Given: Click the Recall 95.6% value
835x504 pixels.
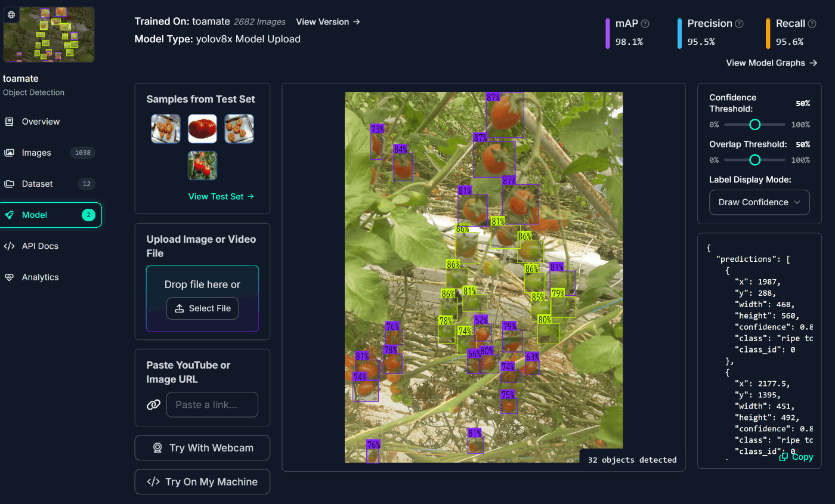Looking at the screenshot, I should pos(790,42).
